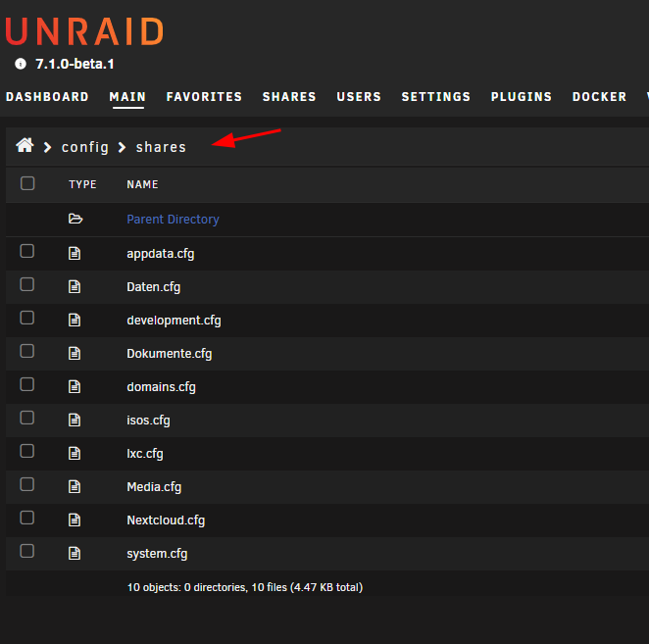Click file icon for isos.cfg
This screenshot has height=644, width=649.
[x=75, y=421]
